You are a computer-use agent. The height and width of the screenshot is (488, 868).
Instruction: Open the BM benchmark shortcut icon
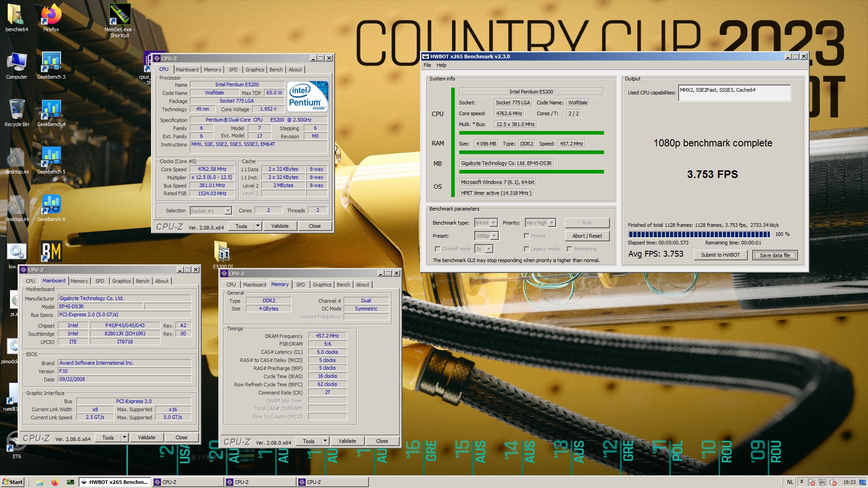51,251
